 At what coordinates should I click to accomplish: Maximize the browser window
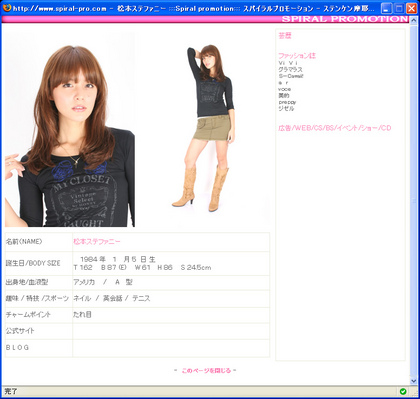399,8
